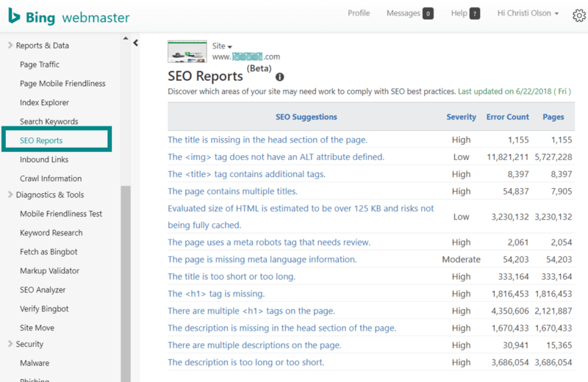Click the site preview thumbnail
Image resolution: width=588 pixels, height=382 pixels.
187,51
